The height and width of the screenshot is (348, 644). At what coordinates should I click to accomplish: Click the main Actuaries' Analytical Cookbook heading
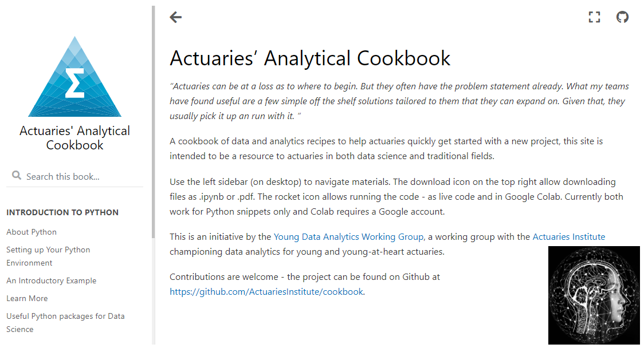(310, 58)
